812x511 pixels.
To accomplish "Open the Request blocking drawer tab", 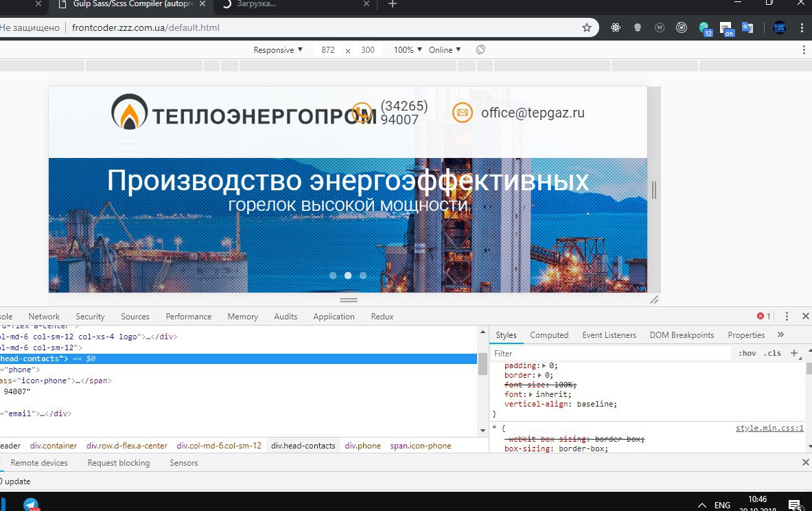I will 119,462.
